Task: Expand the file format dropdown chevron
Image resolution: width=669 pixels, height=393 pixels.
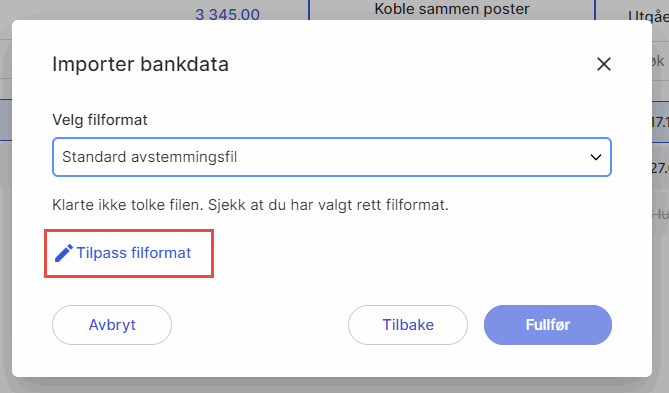Action: 596,157
